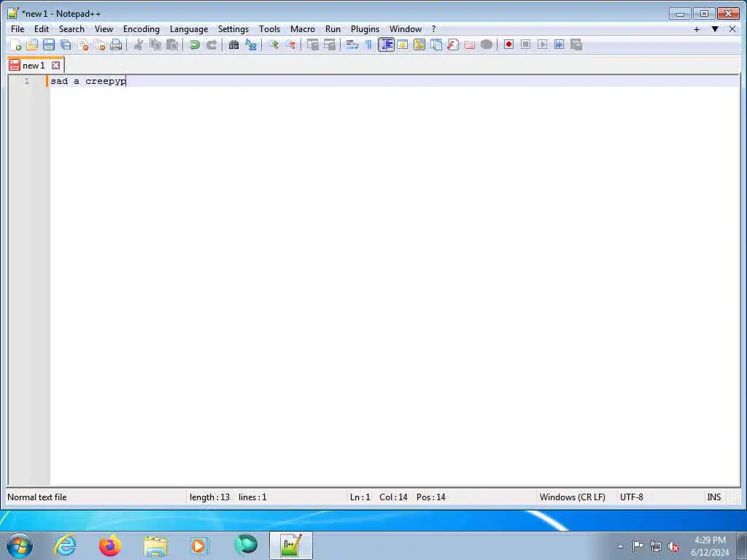The height and width of the screenshot is (560, 747).
Task: Toggle synchronize vertical scrolling icon
Action: pos(312,44)
